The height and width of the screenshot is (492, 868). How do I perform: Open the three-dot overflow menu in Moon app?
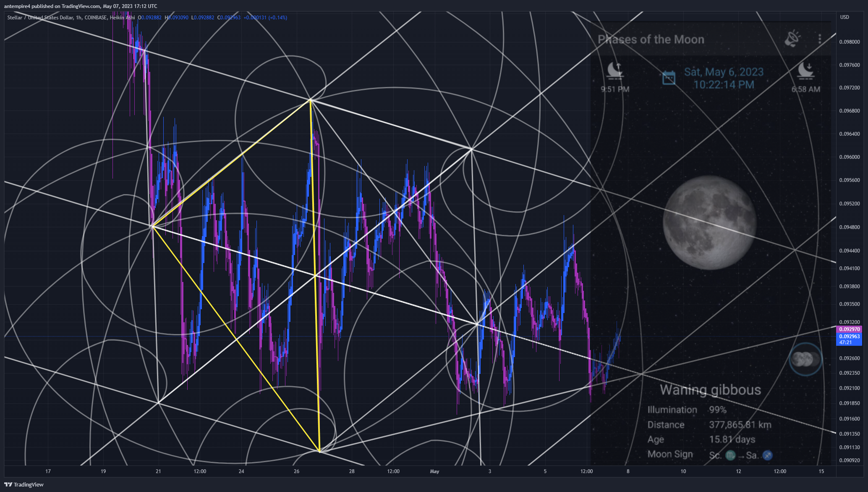pyautogui.click(x=820, y=39)
